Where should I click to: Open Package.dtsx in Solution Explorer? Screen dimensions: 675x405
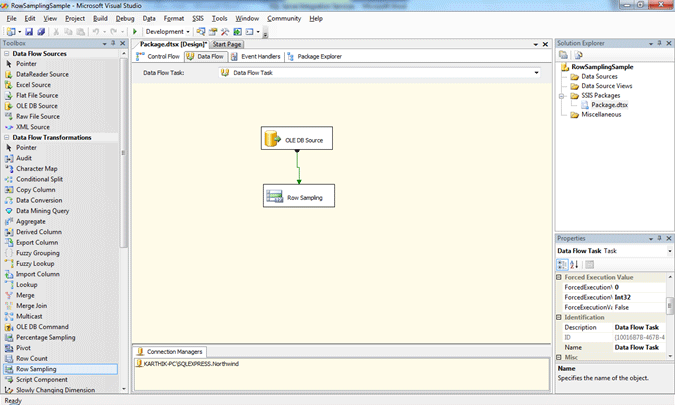(x=609, y=105)
